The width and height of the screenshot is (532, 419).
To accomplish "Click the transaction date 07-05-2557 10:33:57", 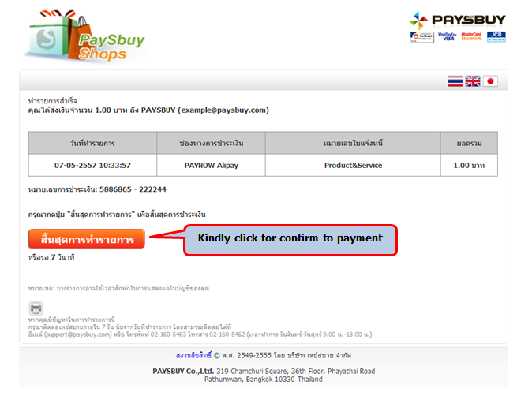I will point(92,166).
